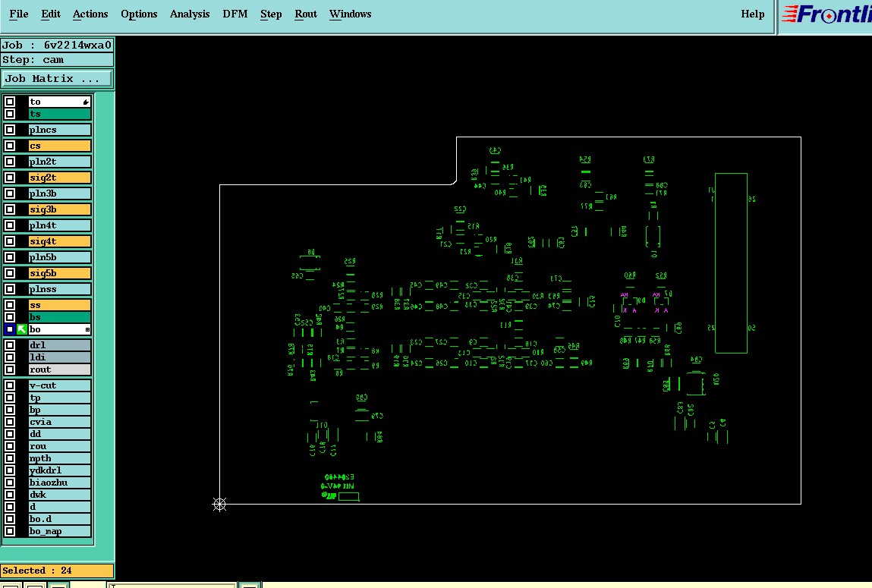
Task: Check the box beside layer v-cut
Action: [9, 385]
